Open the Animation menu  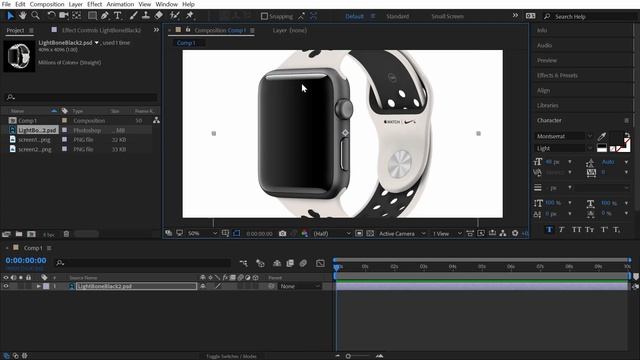pos(120,4)
